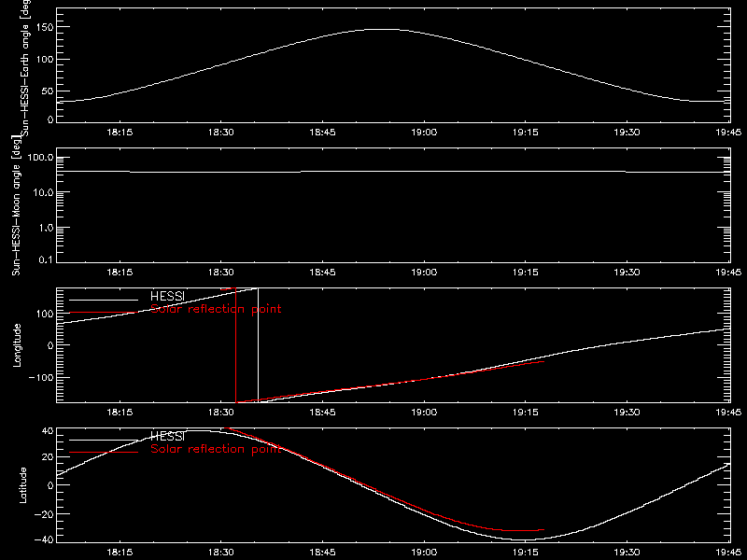
Task: Click 18:30 time label under Latitude plot
Action: [x=221, y=553]
